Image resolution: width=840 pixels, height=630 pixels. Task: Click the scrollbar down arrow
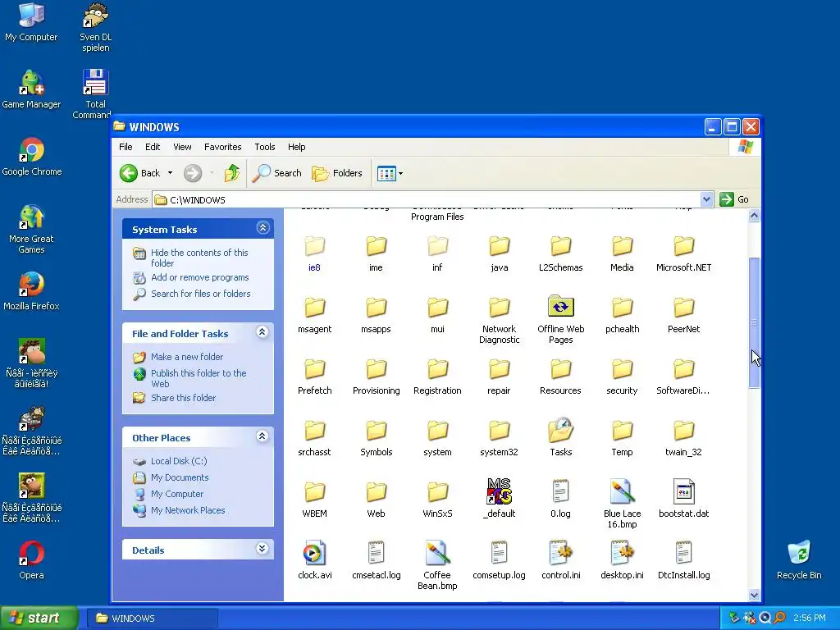click(x=754, y=595)
